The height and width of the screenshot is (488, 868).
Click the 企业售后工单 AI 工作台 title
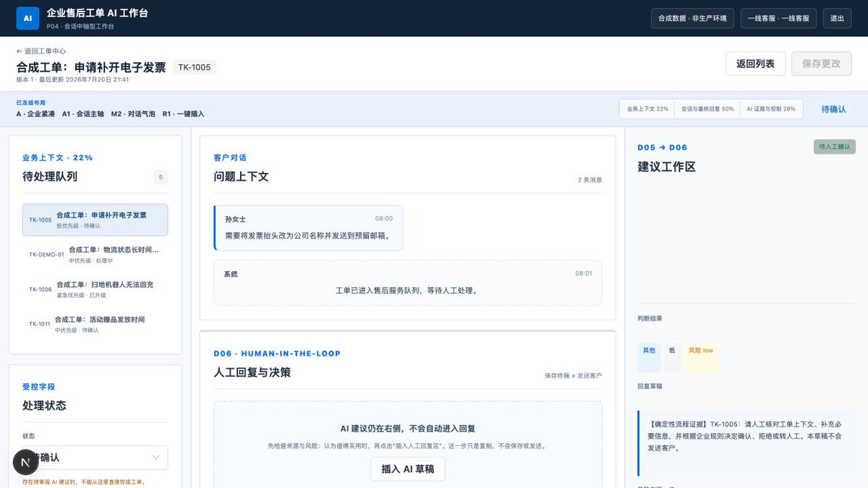tap(98, 13)
